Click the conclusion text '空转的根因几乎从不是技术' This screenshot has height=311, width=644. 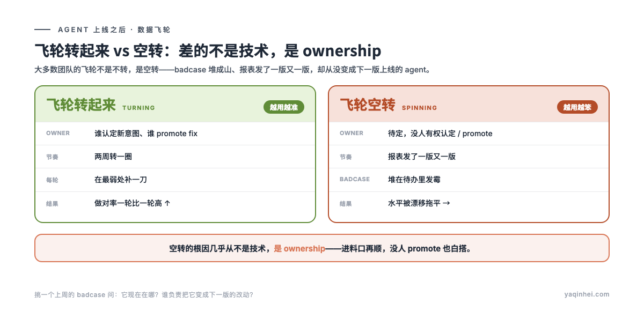217,249
